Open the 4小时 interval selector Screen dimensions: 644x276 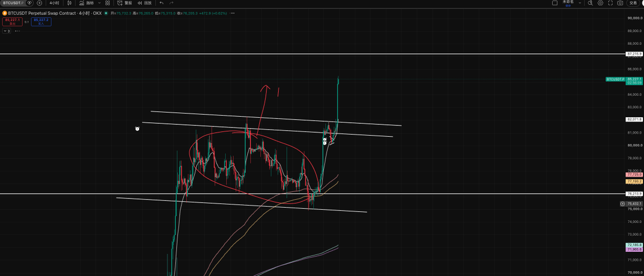click(54, 3)
